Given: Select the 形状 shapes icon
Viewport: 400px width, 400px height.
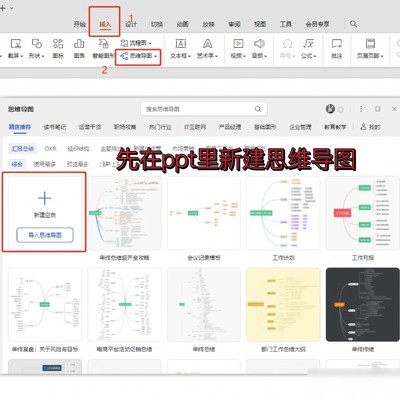Looking at the screenshot, I should pyautogui.click(x=36, y=49).
